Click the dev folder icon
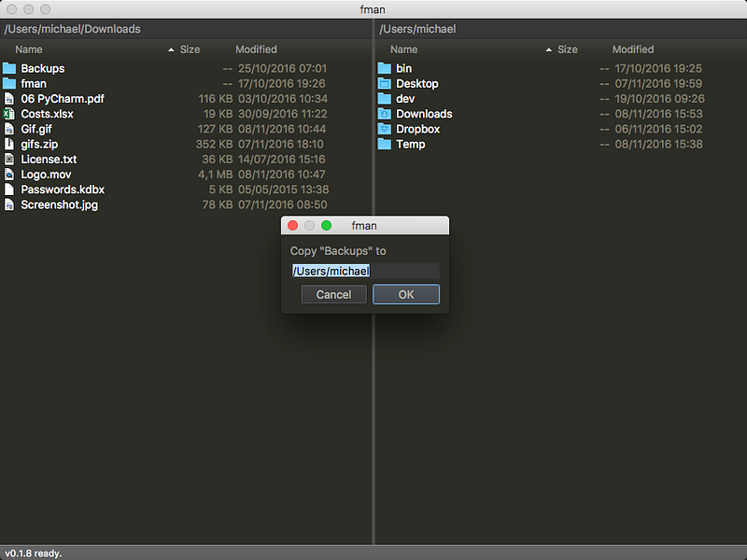Viewport: 747px width, 560px height. pos(385,99)
